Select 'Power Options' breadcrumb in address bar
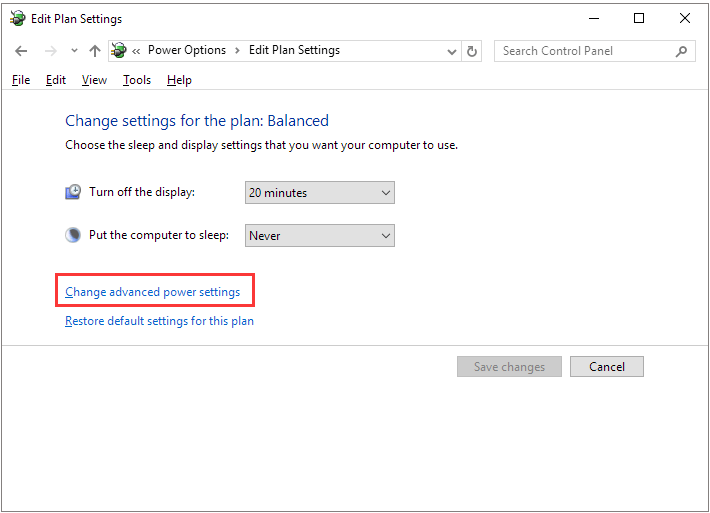This screenshot has width=710, height=513. pyautogui.click(x=186, y=50)
